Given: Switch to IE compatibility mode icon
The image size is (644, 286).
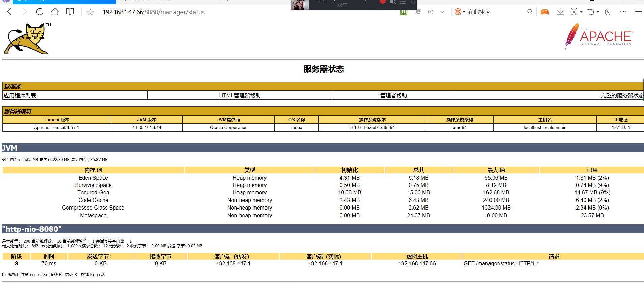Looking at the screenshot, I should (418, 12).
